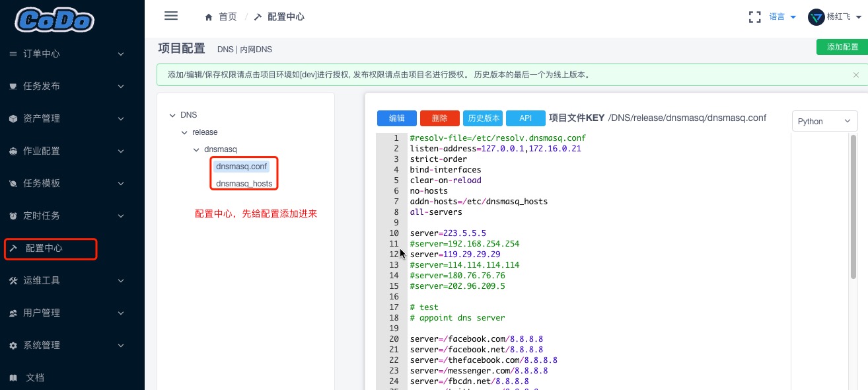Click the 资产管理 cube icon
This screenshot has width=868, height=390.
13,119
